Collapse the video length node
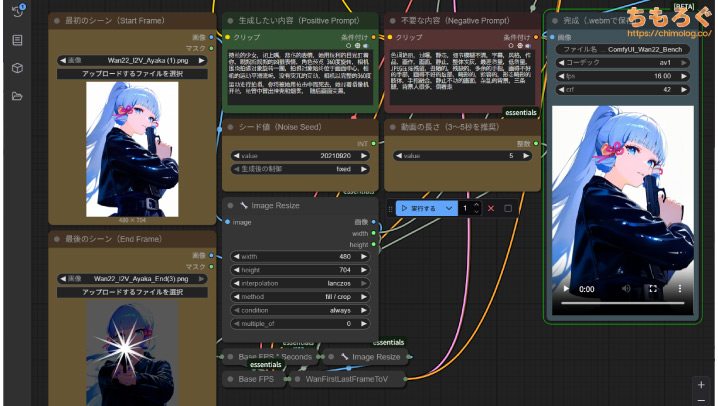 click(x=392, y=127)
